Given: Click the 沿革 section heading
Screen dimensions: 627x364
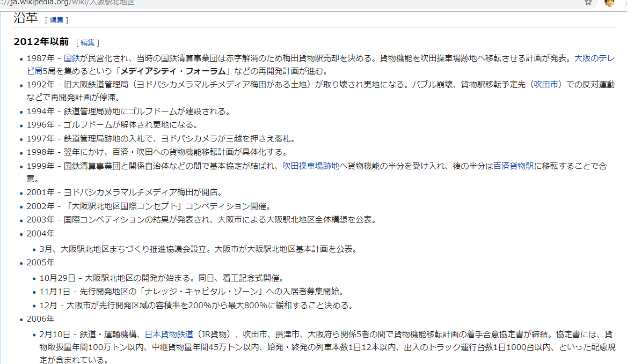Looking at the screenshot, I should pos(26,18).
